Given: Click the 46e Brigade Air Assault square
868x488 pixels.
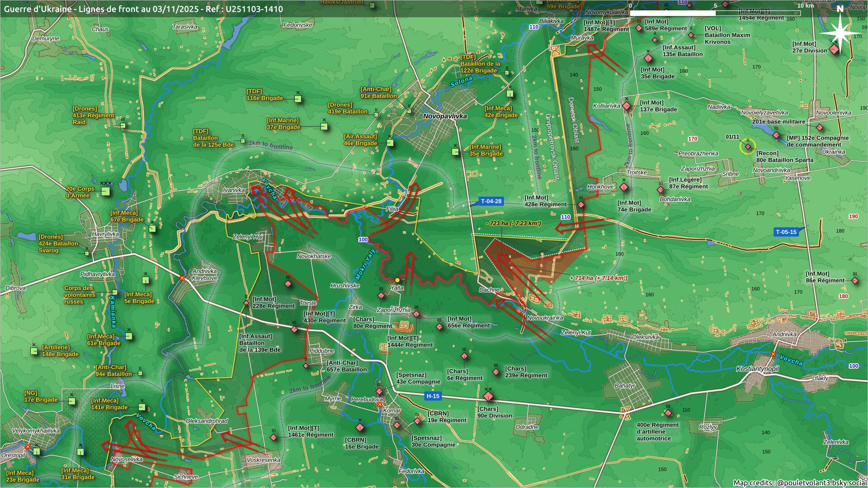Looking at the screenshot, I should [390, 143].
